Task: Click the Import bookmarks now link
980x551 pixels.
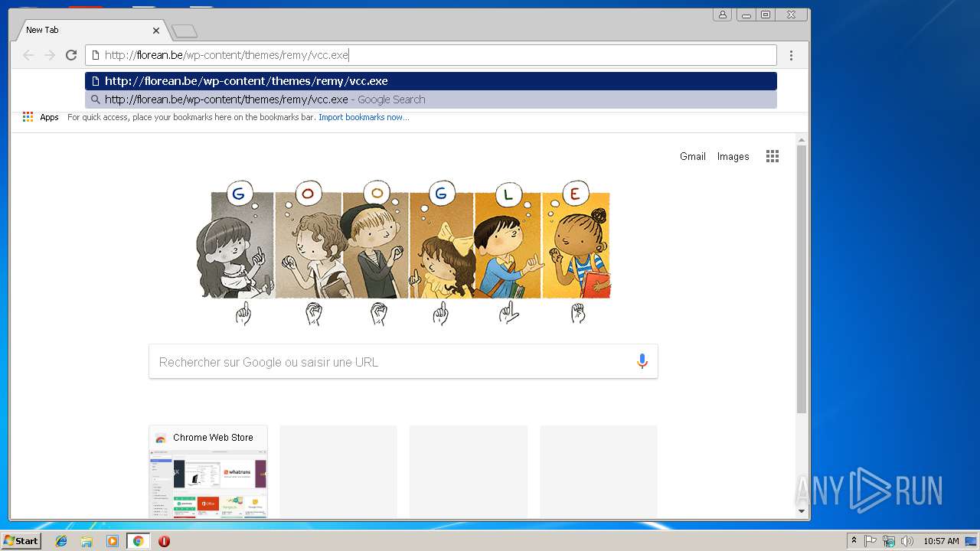Action: pyautogui.click(x=364, y=117)
